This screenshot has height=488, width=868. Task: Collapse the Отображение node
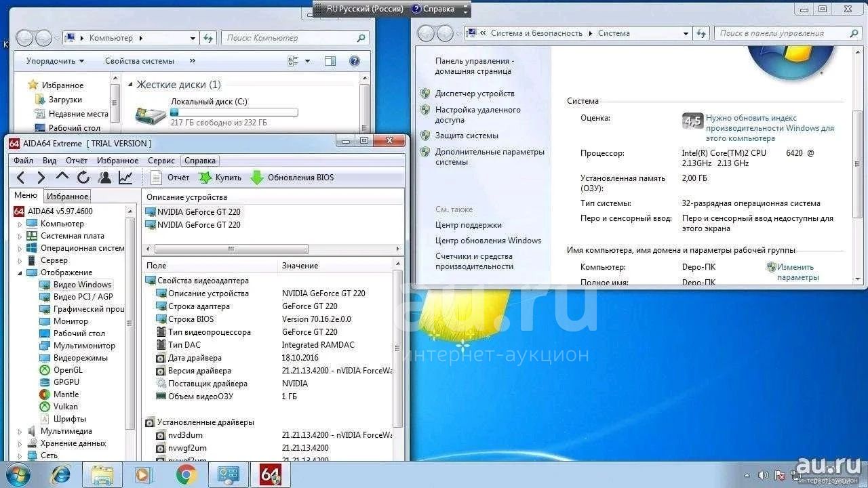[20, 272]
